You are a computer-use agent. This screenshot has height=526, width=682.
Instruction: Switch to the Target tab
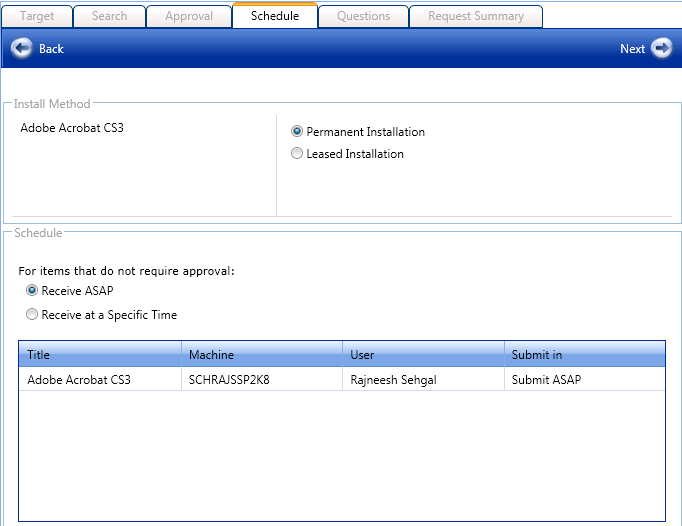pos(37,17)
